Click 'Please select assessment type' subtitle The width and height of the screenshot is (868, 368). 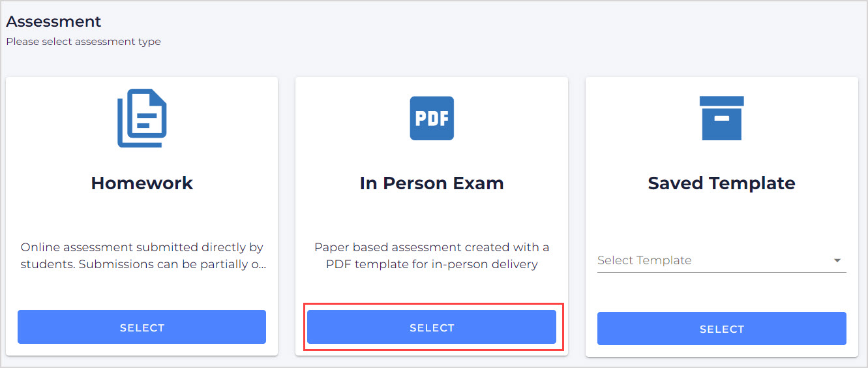(83, 42)
